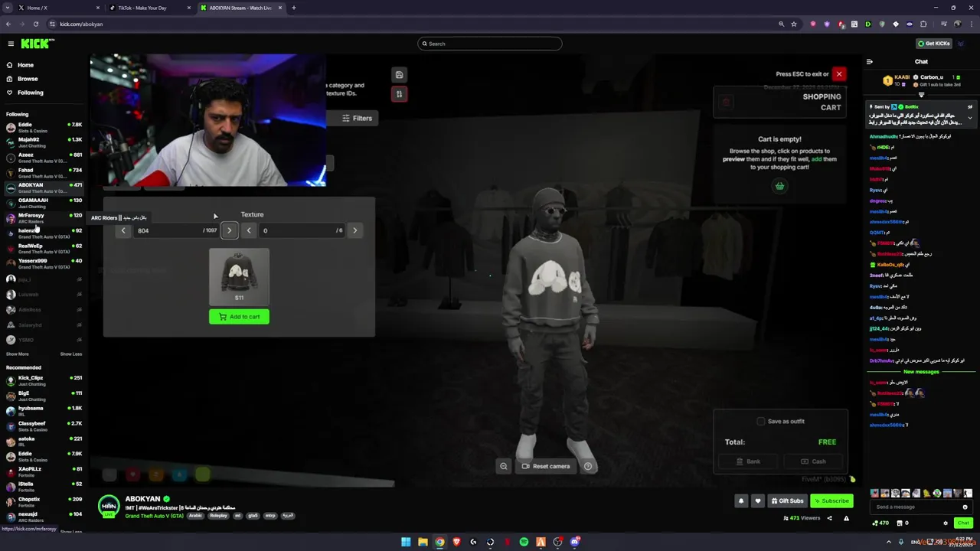Click the share icon next to viewers count
980x551 pixels.
(x=829, y=518)
